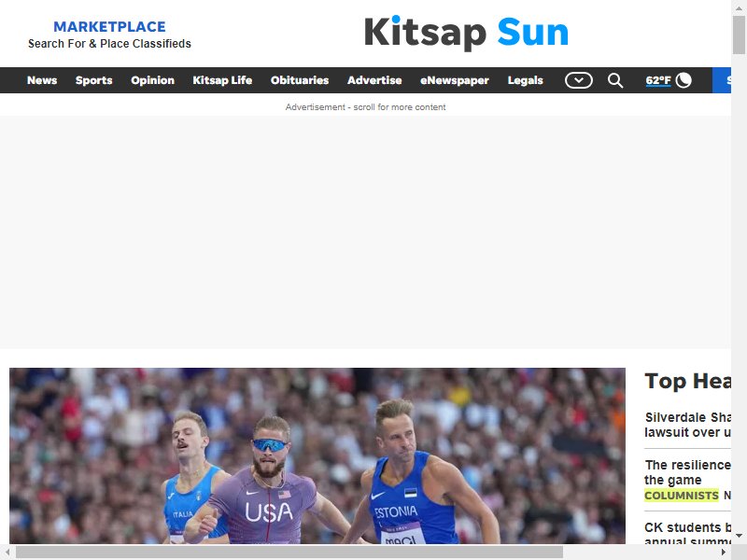This screenshot has width=747, height=560.
Task: Open Obituaries page
Action: coord(300,80)
